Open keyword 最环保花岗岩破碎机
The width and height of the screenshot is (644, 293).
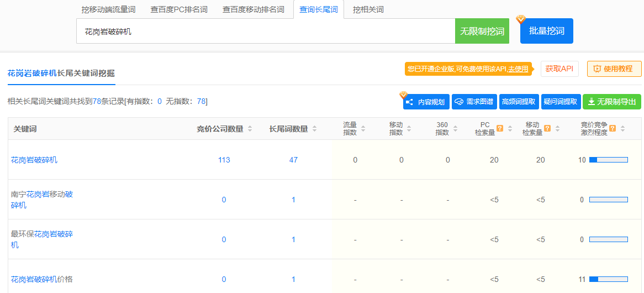coord(42,239)
